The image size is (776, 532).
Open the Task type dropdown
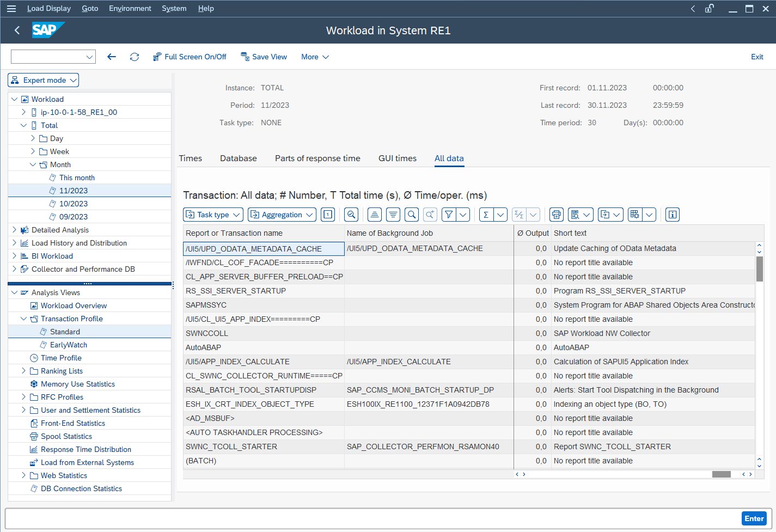213,214
